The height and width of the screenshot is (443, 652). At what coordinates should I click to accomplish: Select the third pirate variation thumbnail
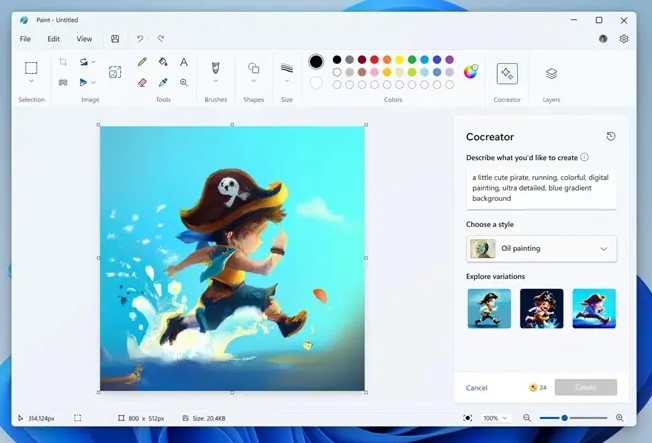(x=594, y=309)
